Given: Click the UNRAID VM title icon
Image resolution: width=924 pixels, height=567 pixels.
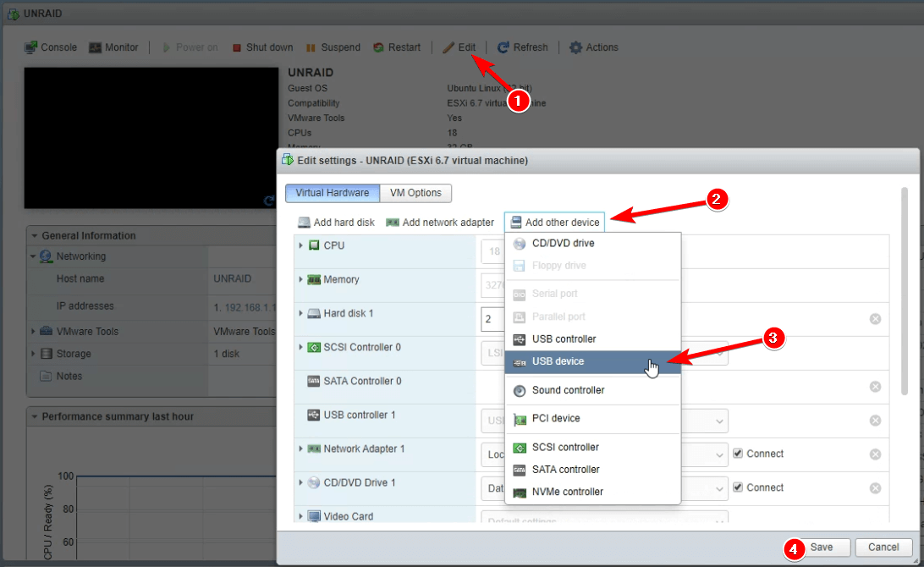Looking at the screenshot, I should (13, 14).
